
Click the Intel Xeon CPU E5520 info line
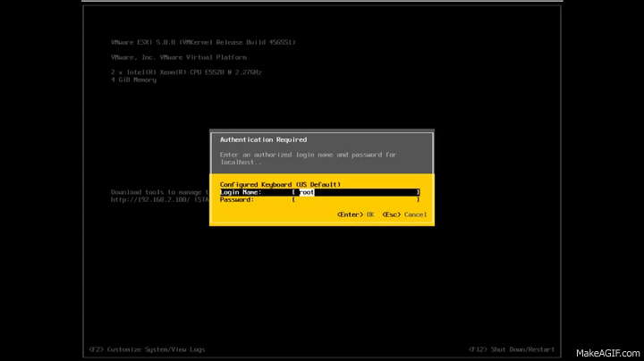coord(186,72)
